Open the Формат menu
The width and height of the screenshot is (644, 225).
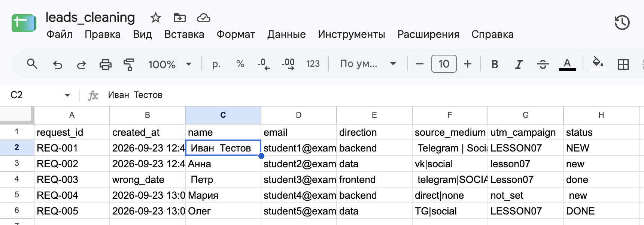[236, 34]
